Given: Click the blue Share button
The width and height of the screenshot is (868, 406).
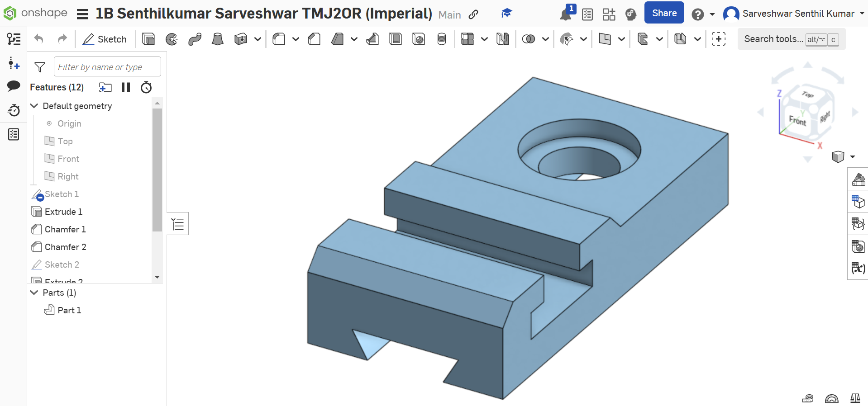Looking at the screenshot, I should point(664,13).
